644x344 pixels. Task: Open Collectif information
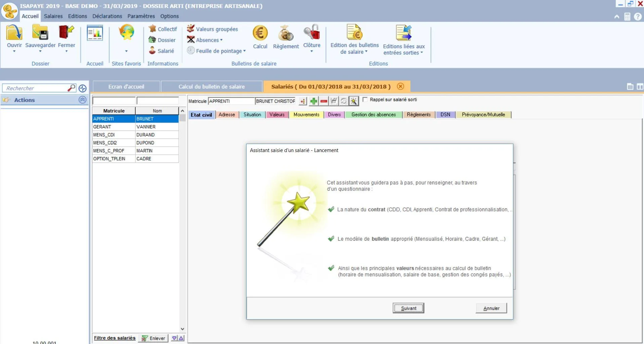click(x=163, y=29)
